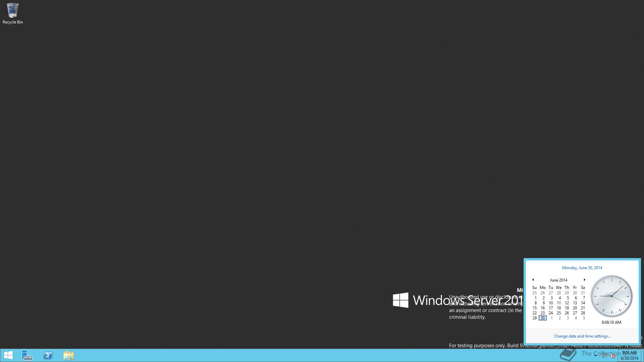This screenshot has height=362, width=644.
Task: Select grayed May 31 in the calendar
Action: point(583,293)
